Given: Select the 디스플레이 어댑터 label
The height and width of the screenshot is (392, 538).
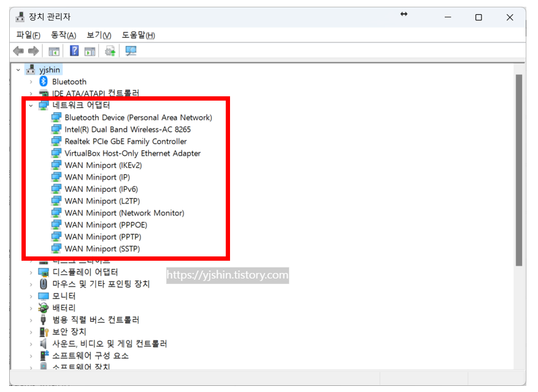Looking at the screenshot, I should click(85, 272).
